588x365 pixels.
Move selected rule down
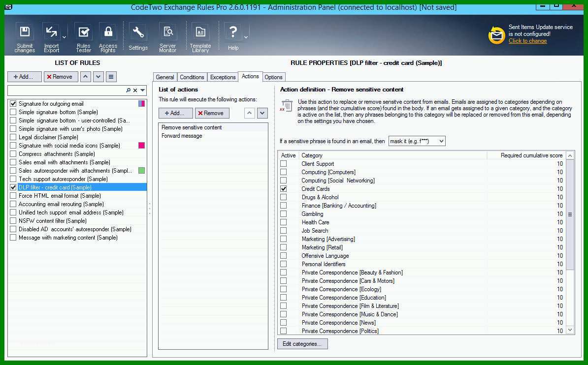click(x=98, y=77)
